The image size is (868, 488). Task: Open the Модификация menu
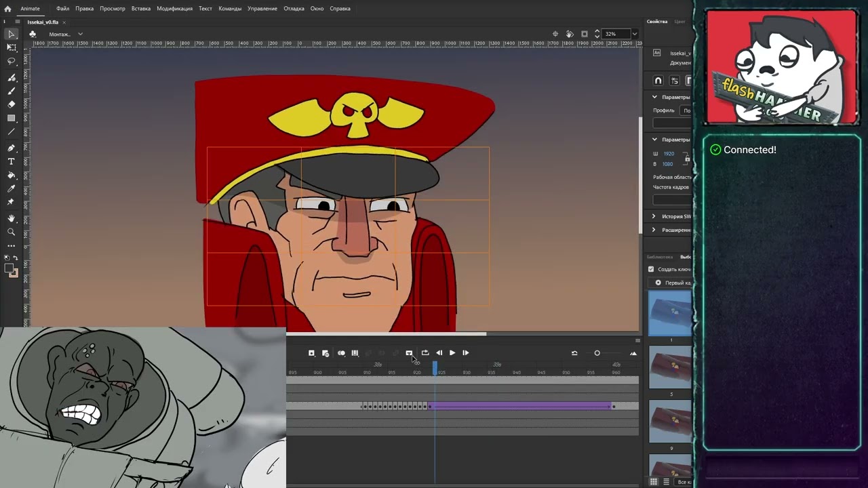coord(174,9)
